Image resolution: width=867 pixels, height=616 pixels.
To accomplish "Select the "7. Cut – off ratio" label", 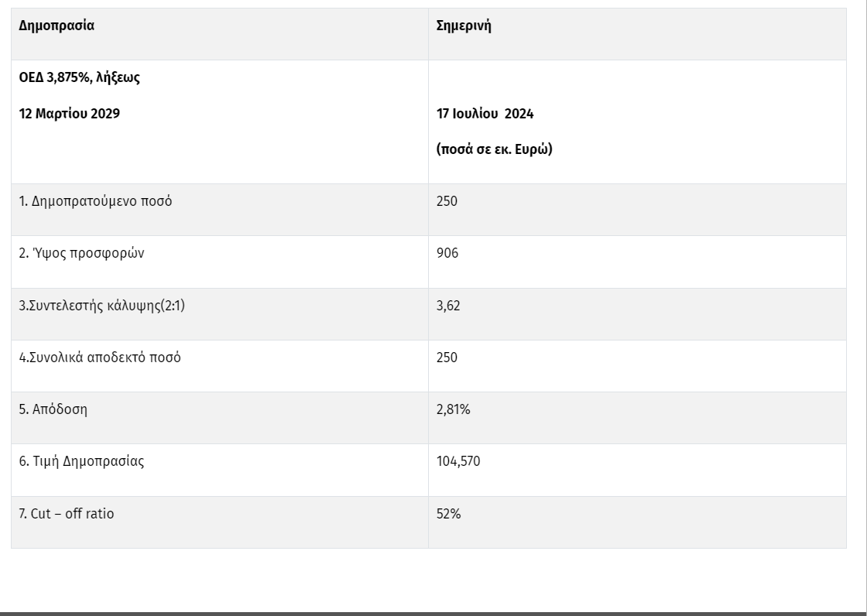I will (67, 513).
